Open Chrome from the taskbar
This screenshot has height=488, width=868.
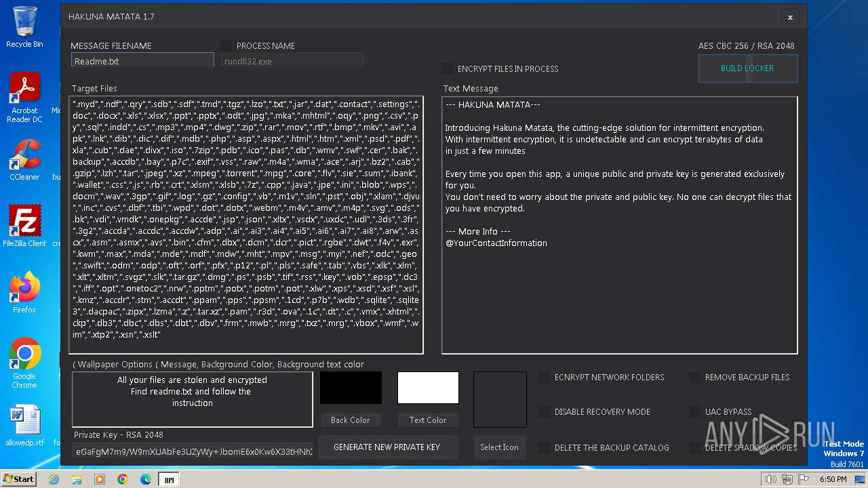pyautogui.click(x=123, y=479)
